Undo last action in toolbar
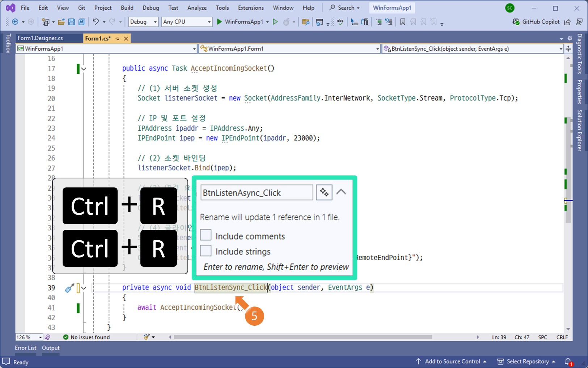The width and height of the screenshot is (588, 368). [x=96, y=22]
